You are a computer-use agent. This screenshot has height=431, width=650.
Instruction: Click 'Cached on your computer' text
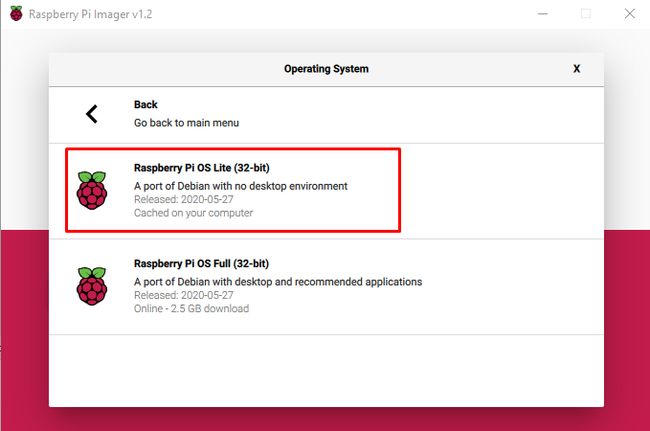tap(193, 213)
